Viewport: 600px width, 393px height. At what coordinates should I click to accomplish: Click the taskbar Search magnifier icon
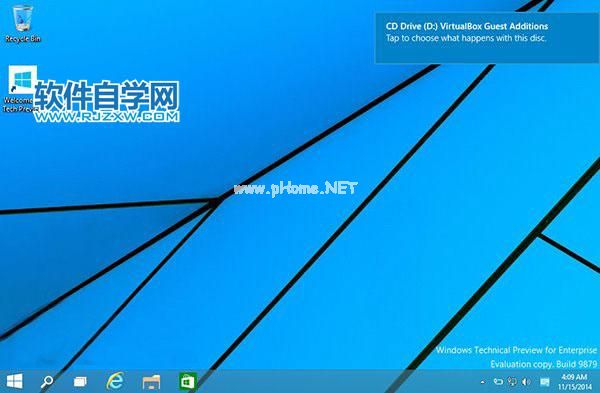tap(47, 381)
